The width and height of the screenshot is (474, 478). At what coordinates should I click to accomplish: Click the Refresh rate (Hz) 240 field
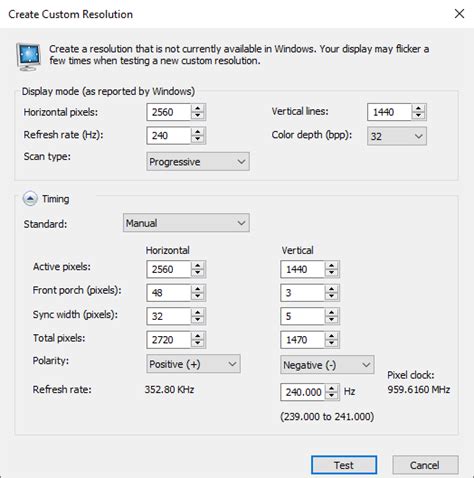pyautogui.click(x=169, y=136)
